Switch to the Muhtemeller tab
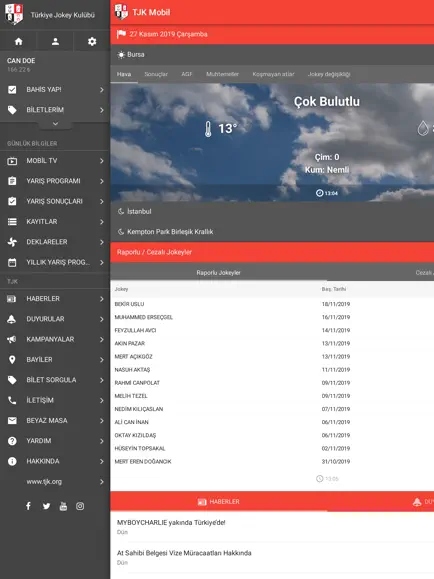 click(x=222, y=74)
